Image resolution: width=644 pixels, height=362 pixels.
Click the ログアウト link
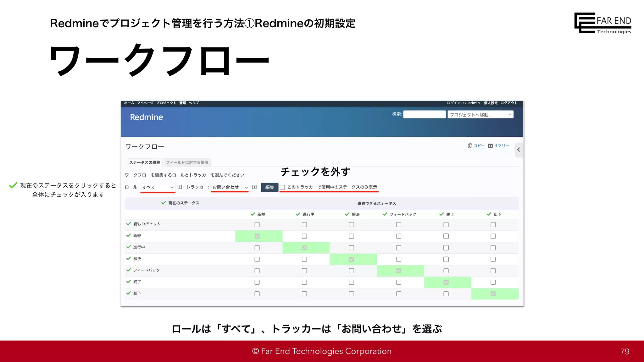(509, 103)
